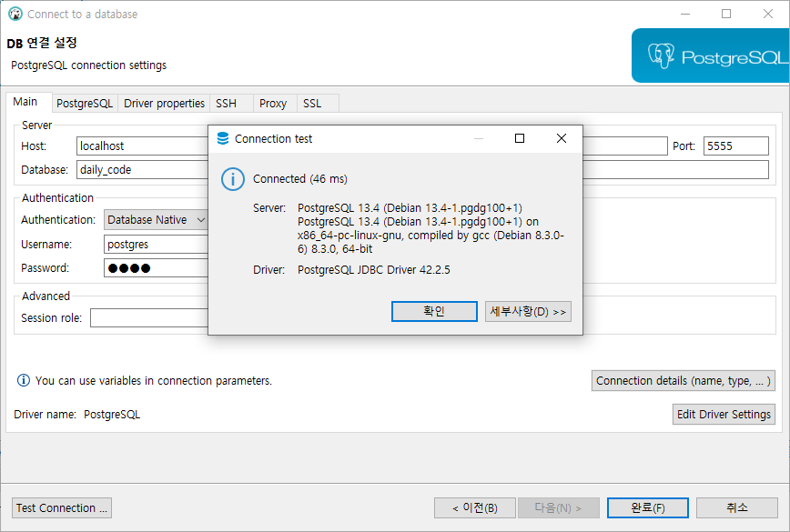Click the masked Password field

157,267
